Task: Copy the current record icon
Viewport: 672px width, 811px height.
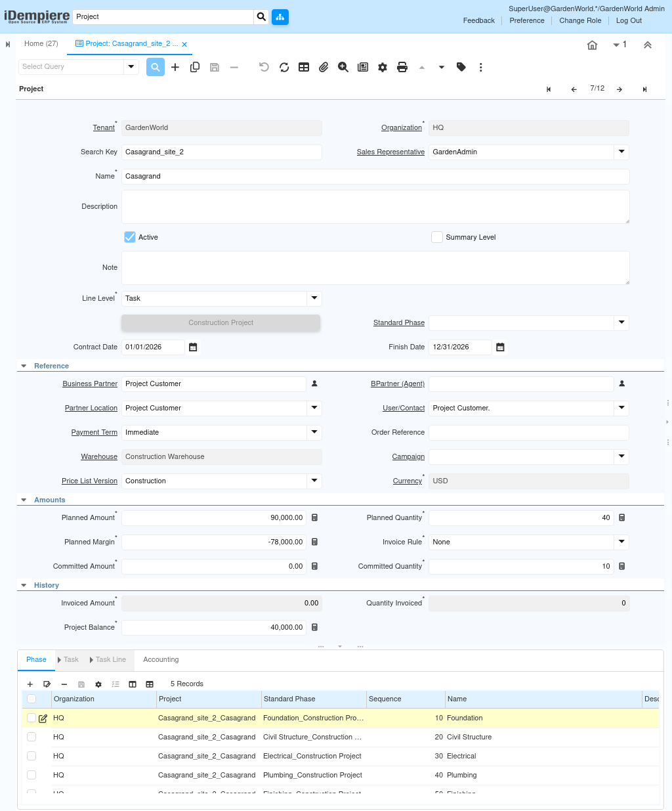Action: [195, 67]
